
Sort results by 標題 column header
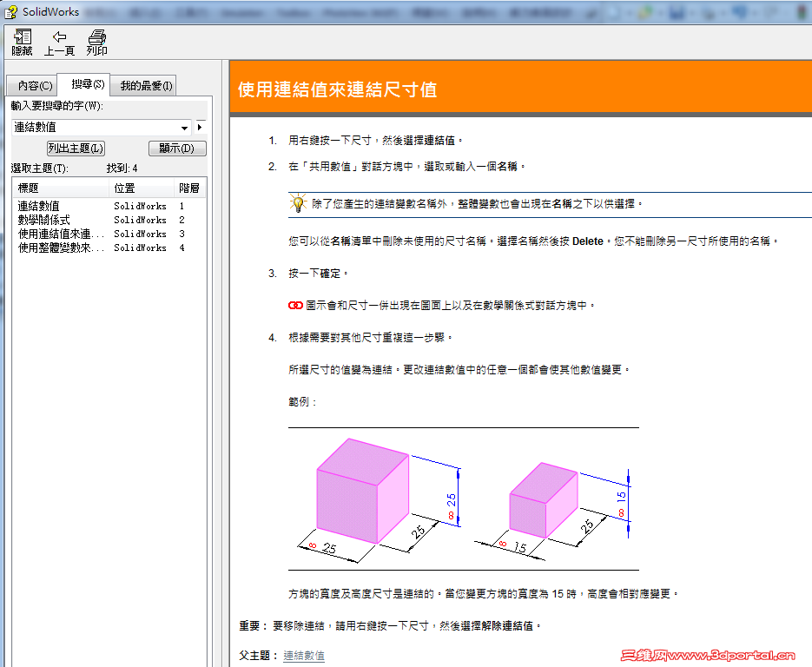[x=61, y=188]
